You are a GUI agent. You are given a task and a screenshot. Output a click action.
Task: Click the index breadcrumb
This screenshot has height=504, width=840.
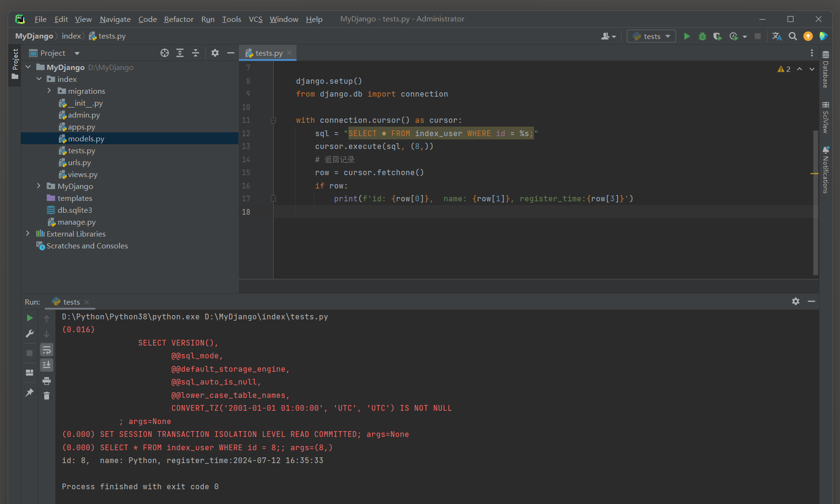pyautogui.click(x=71, y=36)
